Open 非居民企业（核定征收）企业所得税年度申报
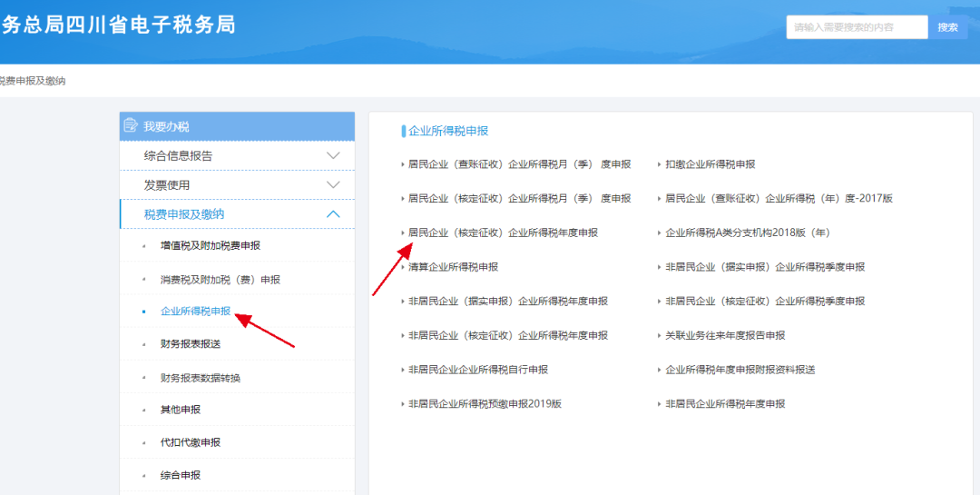 pos(508,335)
